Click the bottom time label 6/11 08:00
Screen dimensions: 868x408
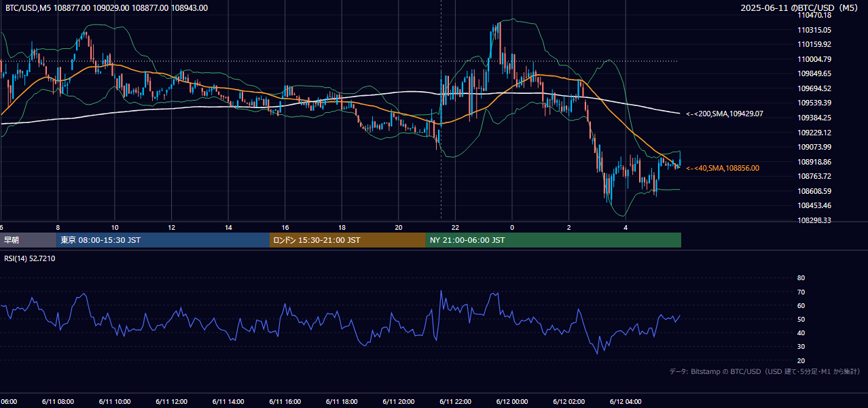click(x=56, y=402)
